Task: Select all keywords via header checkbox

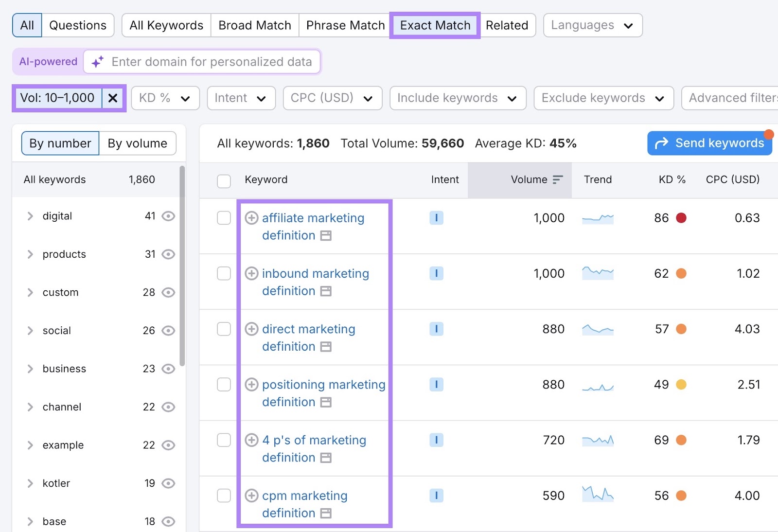Action: 224,180
